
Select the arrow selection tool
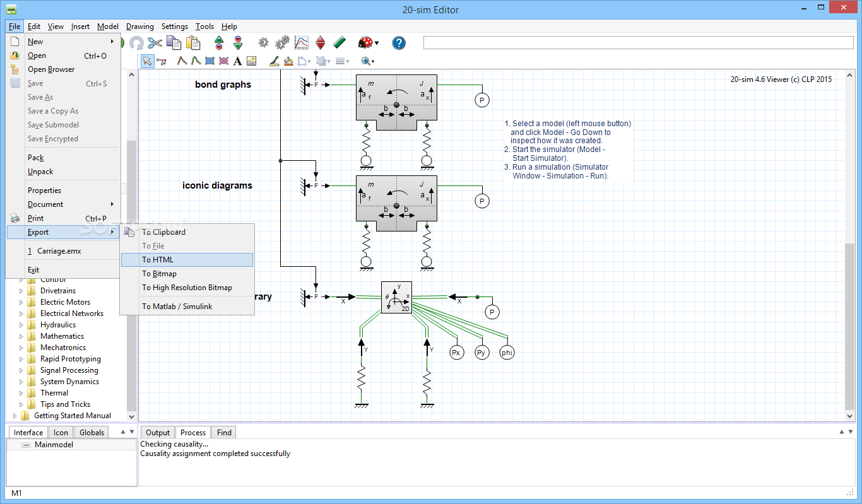147,61
